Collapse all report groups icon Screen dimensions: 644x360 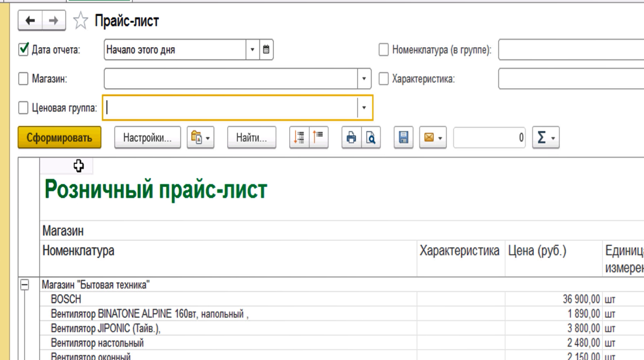[318, 138]
